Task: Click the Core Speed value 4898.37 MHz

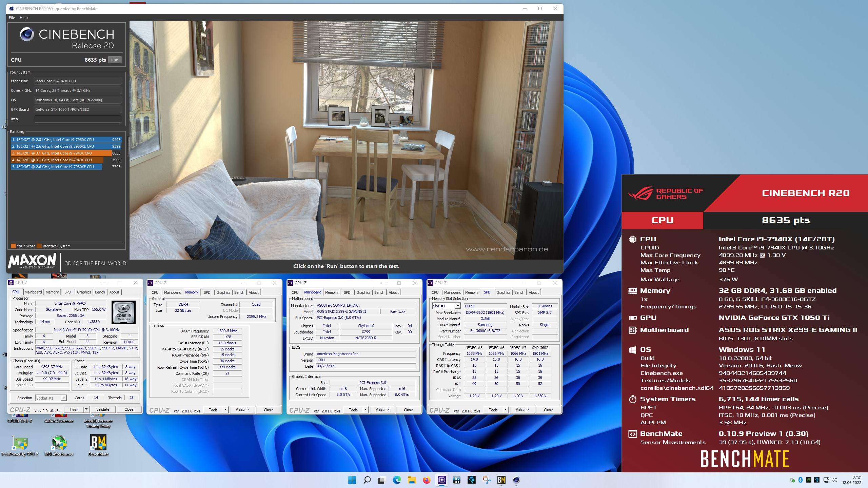Action: [52, 367]
